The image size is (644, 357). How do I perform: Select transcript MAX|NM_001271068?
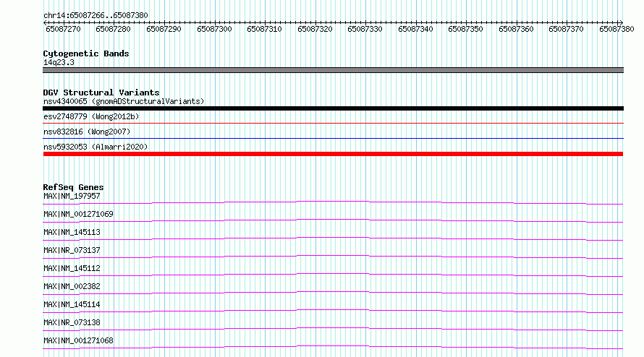coord(78,340)
